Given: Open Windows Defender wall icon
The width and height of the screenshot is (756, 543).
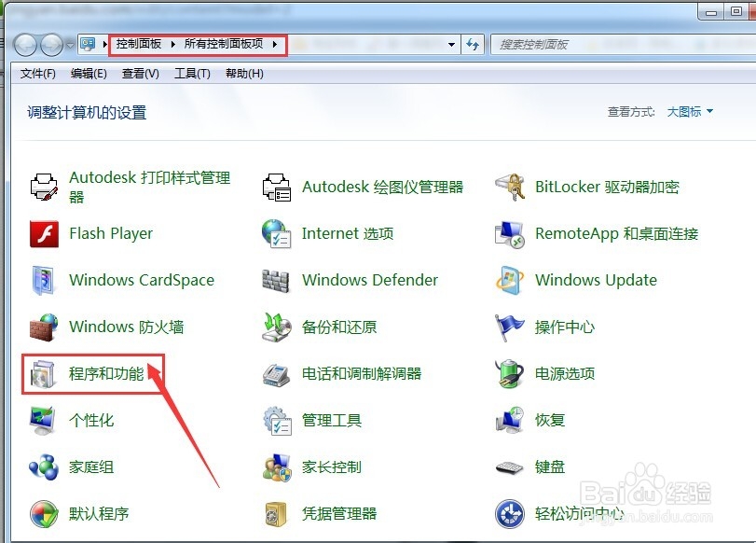Looking at the screenshot, I should point(276,281).
